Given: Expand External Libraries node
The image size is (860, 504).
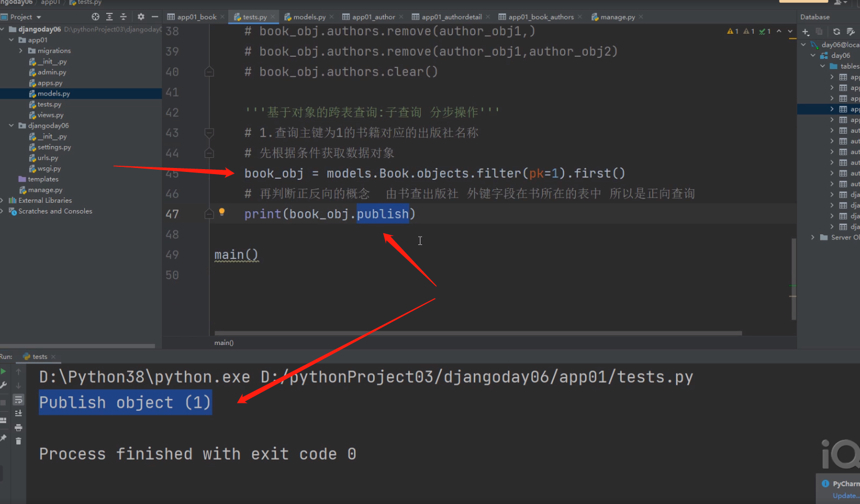Looking at the screenshot, I should [2, 200].
